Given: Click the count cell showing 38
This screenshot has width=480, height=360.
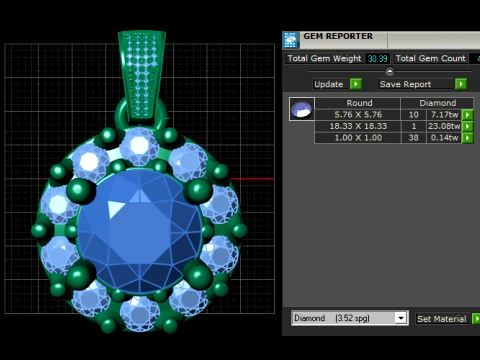Looking at the screenshot, I should [x=414, y=138].
